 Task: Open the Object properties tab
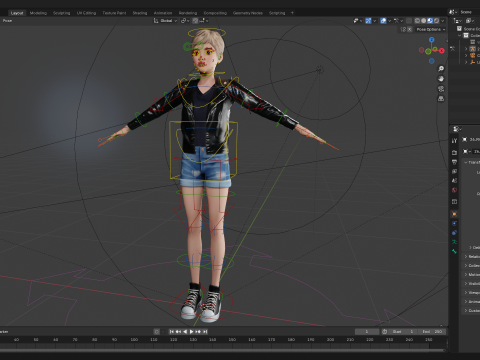tap(454, 214)
